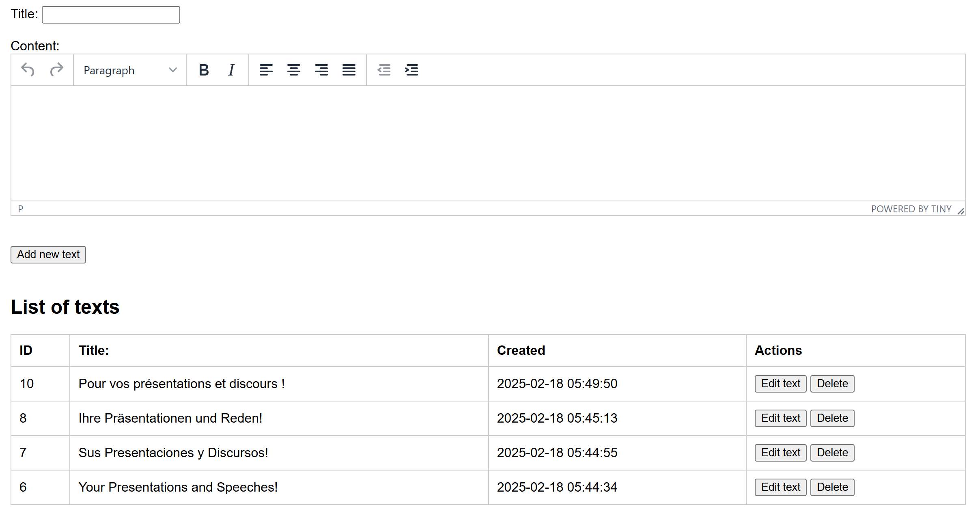
Task: Select the title Pour vos présentations et discours !
Action: click(182, 384)
